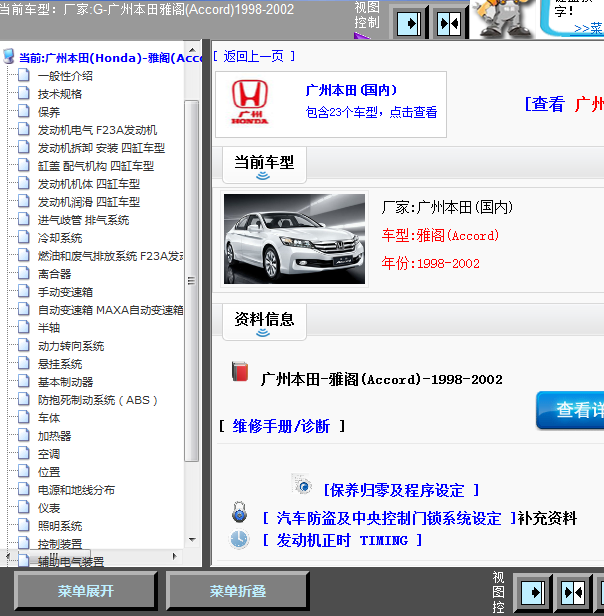The height and width of the screenshot is (616, 604).
Task: Select 照明系统 tree item
Action: pyautogui.click(x=60, y=526)
